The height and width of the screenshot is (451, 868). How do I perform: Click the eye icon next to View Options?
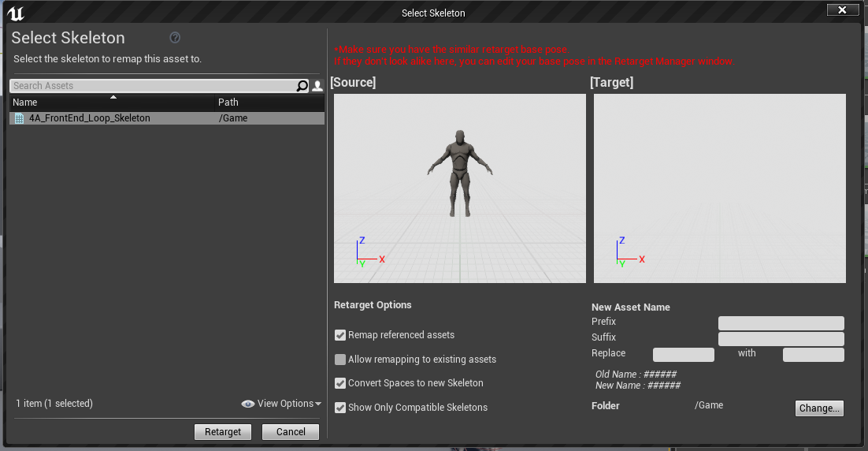pos(248,404)
